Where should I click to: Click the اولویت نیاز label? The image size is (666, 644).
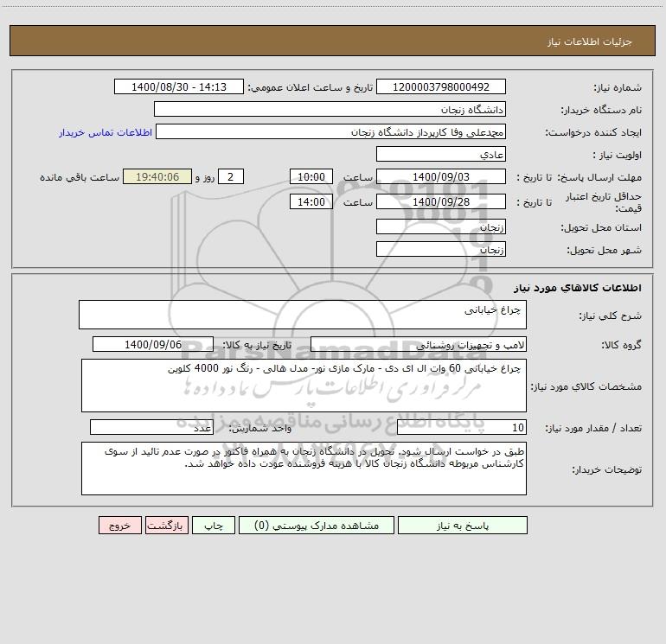pyautogui.click(x=618, y=155)
